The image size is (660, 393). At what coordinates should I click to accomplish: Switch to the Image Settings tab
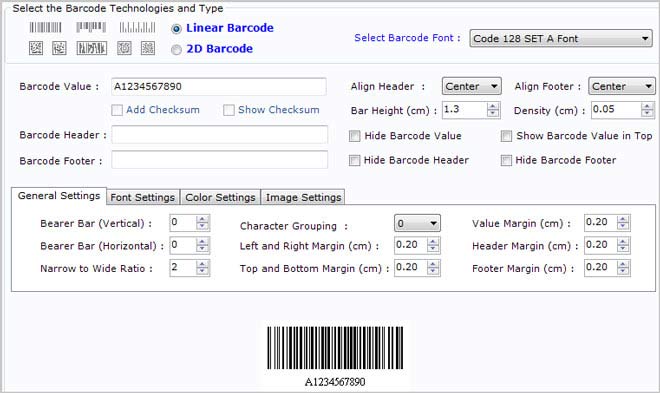coord(303,197)
